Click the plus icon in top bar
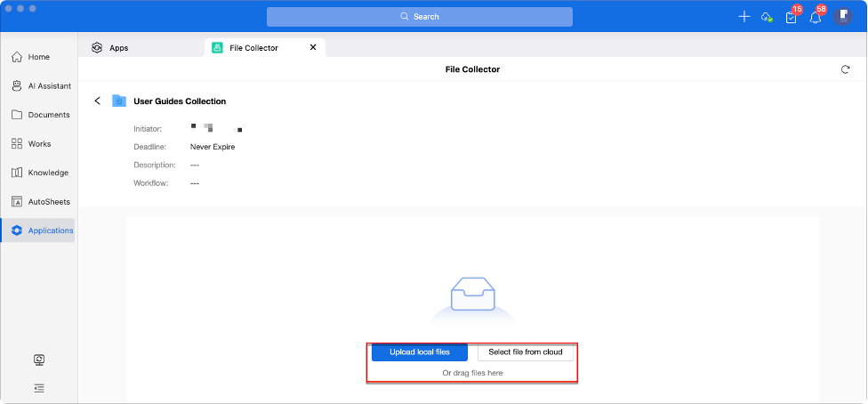Viewport: 868px width, 404px height. [x=744, y=17]
